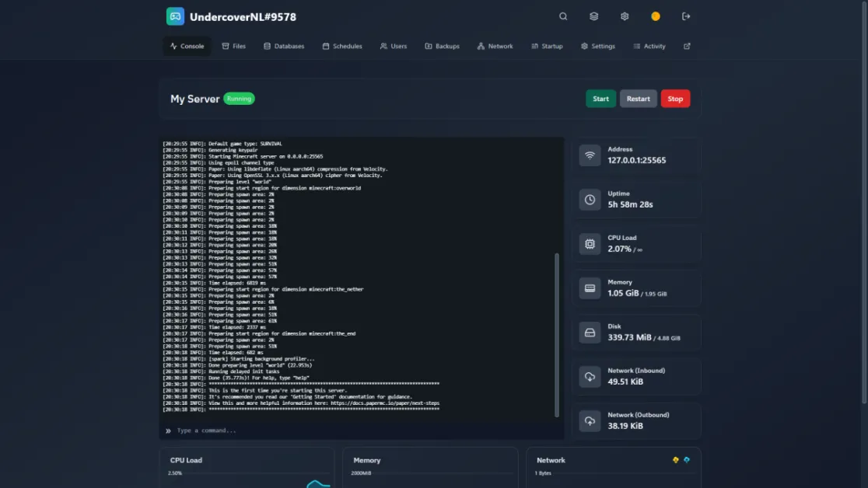The image size is (868, 488).
Task: Click the console command input field
Action: click(x=362, y=430)
